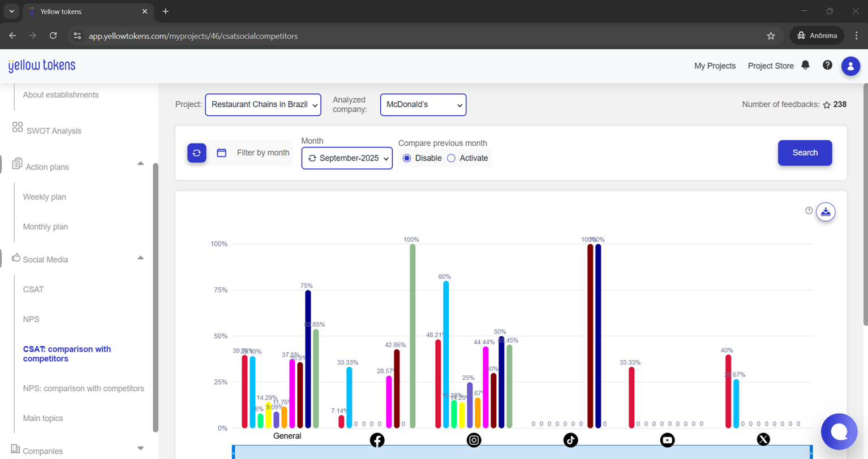This screenshot has width=868, height=459.
Task: Open the notifications bell
Action: (805, 65)
